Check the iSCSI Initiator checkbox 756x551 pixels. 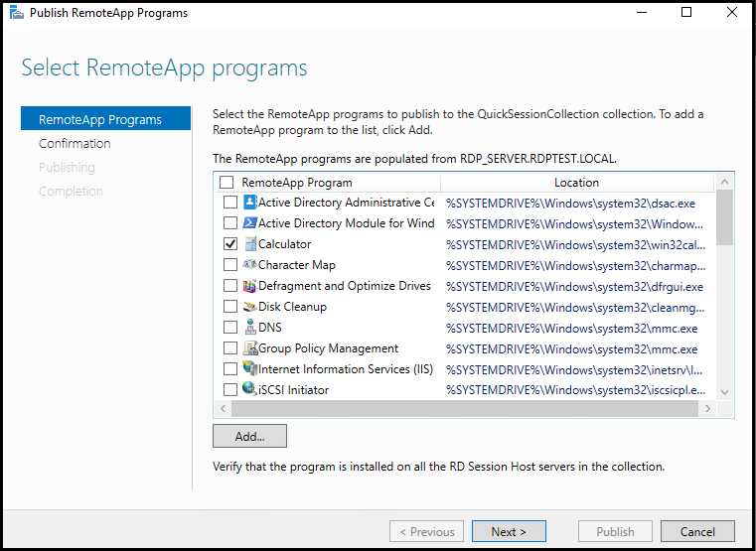230,389
